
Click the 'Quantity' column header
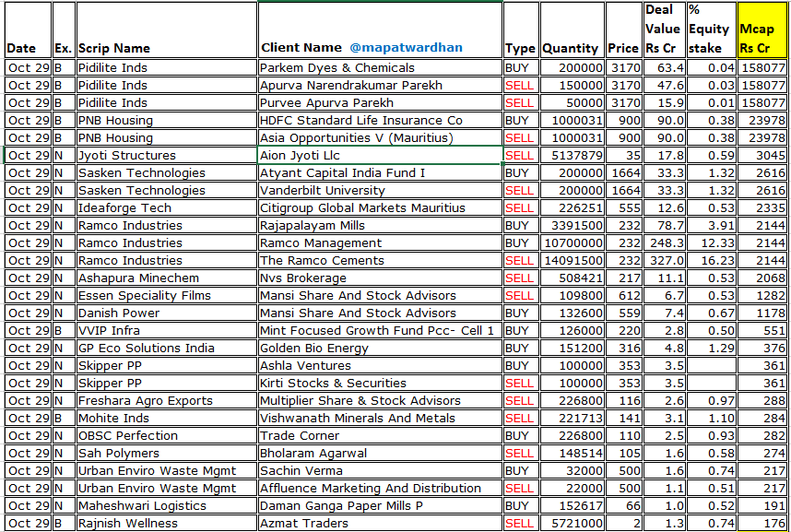573,30
